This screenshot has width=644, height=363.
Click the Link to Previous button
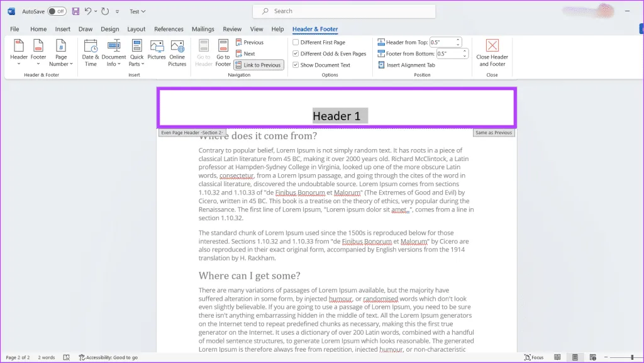click(258, 65)
